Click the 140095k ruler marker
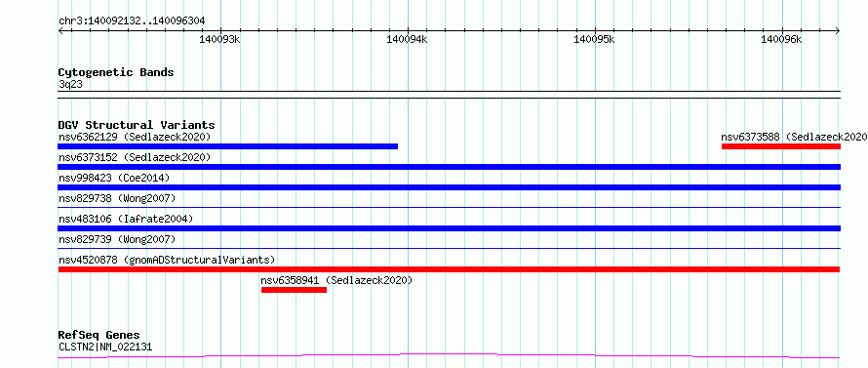Viewport: 868px width, 368px height. tap(595, 39)
